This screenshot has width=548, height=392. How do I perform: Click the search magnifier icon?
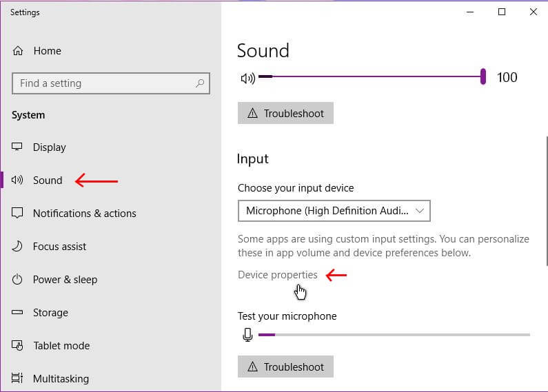200,83
